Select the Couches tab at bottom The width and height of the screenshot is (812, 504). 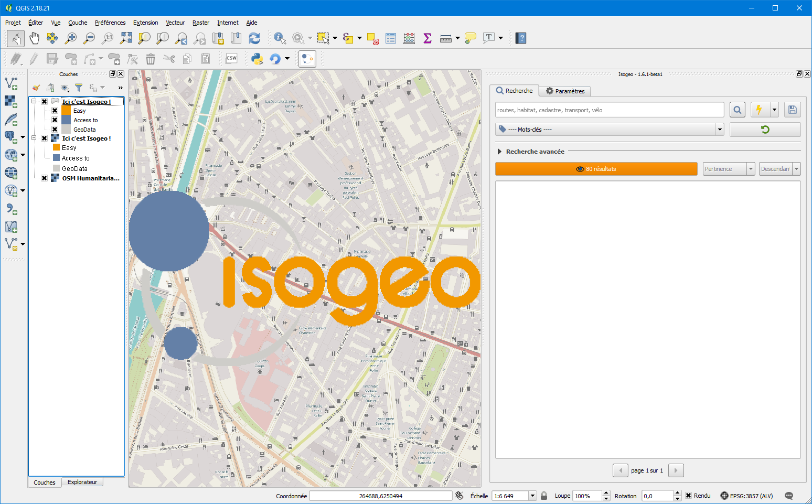tap(45, 482)
